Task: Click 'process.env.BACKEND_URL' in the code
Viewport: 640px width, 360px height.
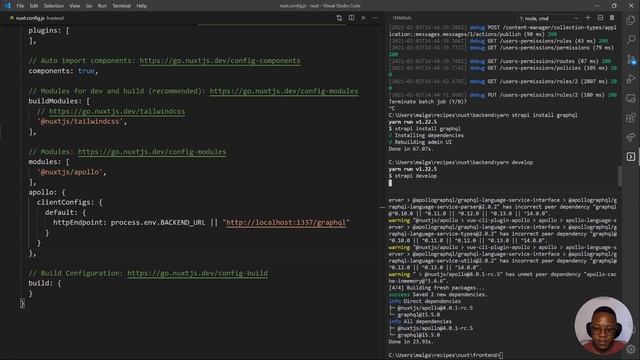Action: [158, 222]
